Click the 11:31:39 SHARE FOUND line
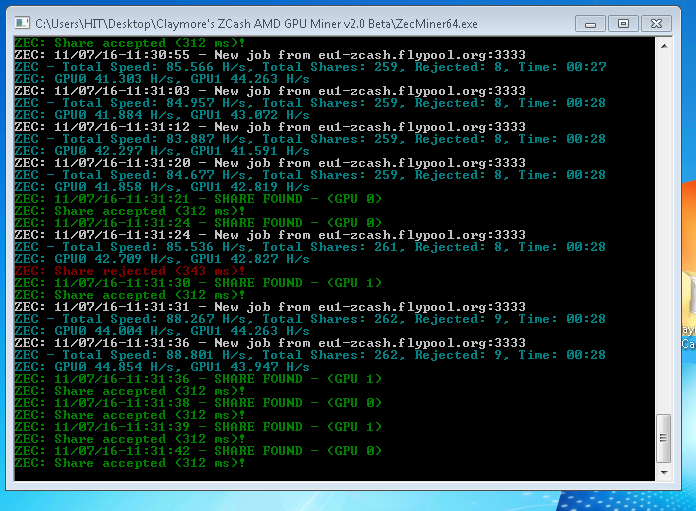Image resolution: width=696 pixels, height=511 pixels. pyautogui.click(x=198, y=427)
